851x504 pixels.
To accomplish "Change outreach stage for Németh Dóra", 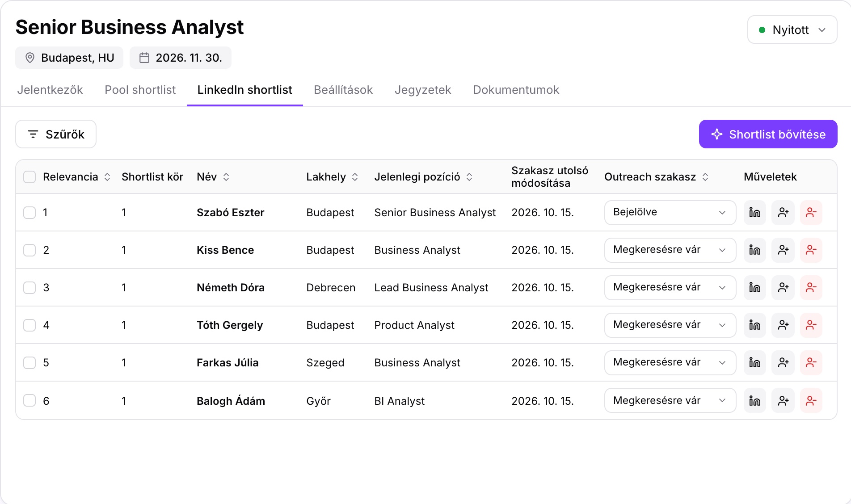I will click(x=670, y=287).
